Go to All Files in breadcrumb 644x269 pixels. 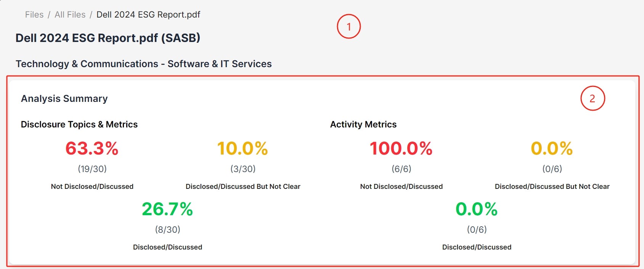70,15
